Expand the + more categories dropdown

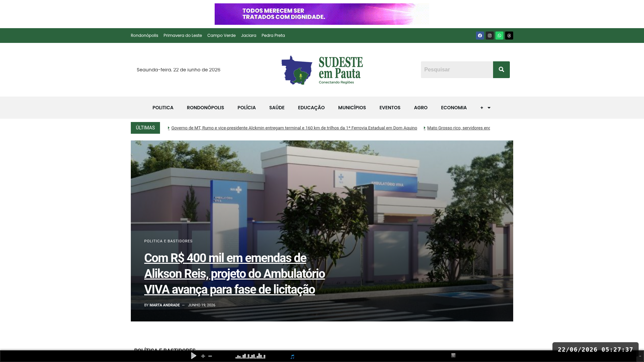click(x=485, y=108)
